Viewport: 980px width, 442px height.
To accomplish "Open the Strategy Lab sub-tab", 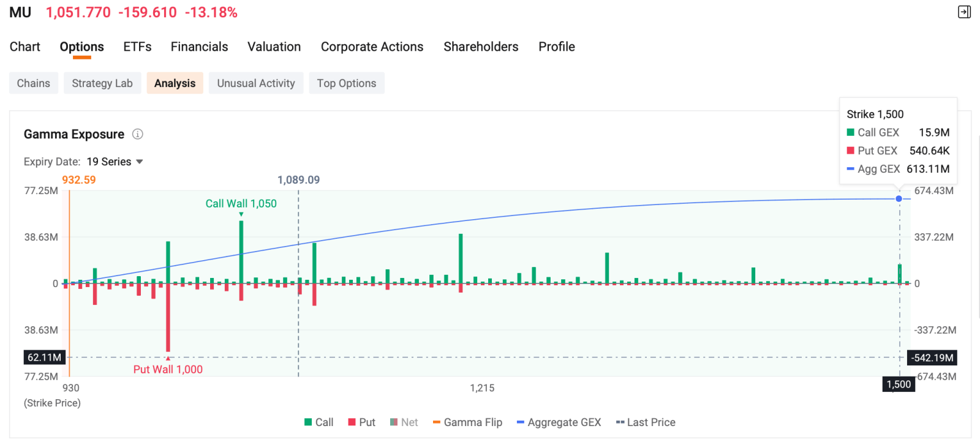I will 102,83.
